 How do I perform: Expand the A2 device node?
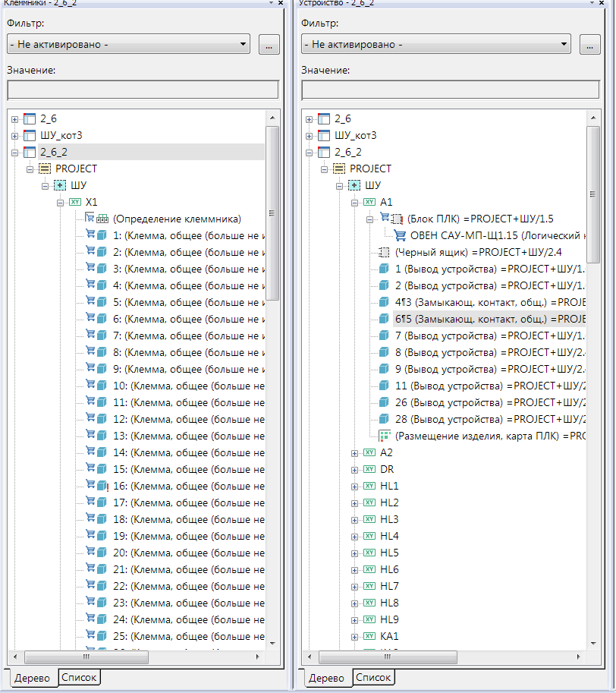354,452
